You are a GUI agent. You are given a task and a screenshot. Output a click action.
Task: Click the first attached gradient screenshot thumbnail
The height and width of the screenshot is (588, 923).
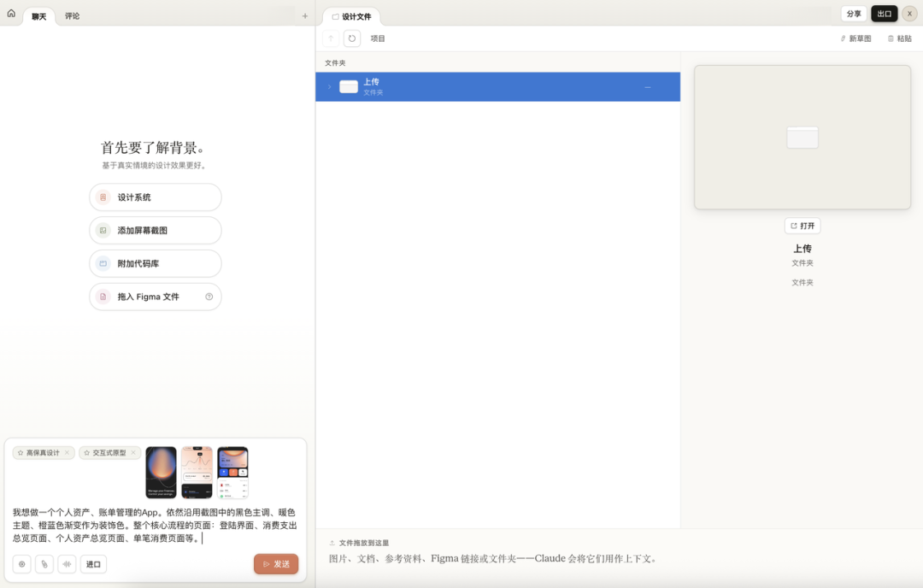pyautogui.click(x=161, y=472)
